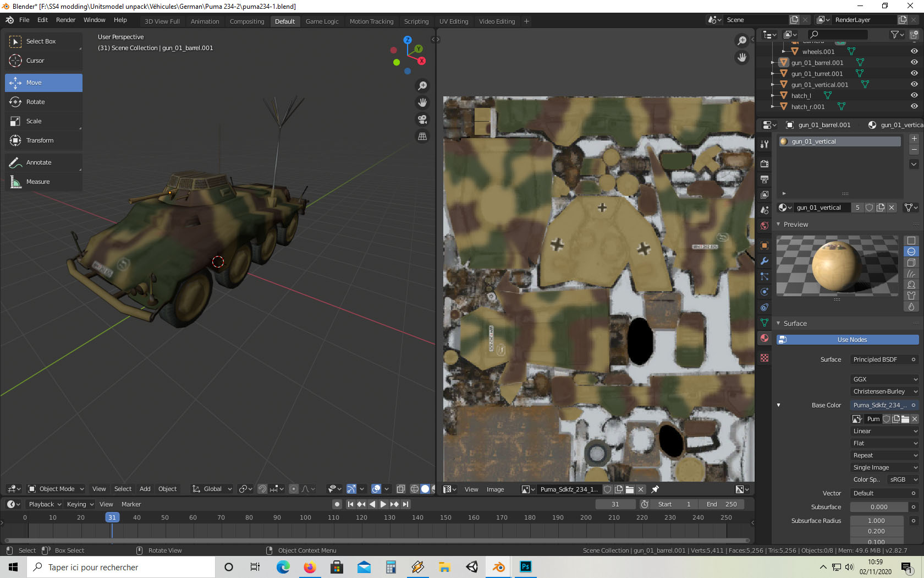Activate the Rotate tool
Screen dimensions: 924x578
[43, 102]
